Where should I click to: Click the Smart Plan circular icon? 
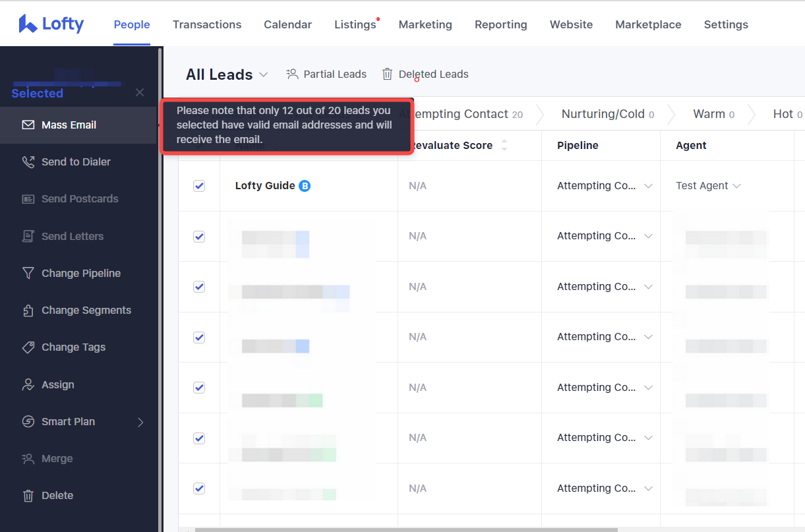pyautogui.click(x=28, y=421)
